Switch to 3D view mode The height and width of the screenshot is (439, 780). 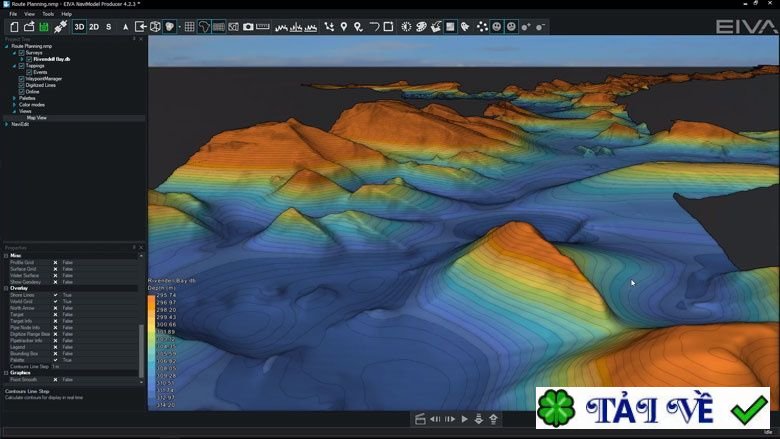pyautogui.click(x=79, y=27)
